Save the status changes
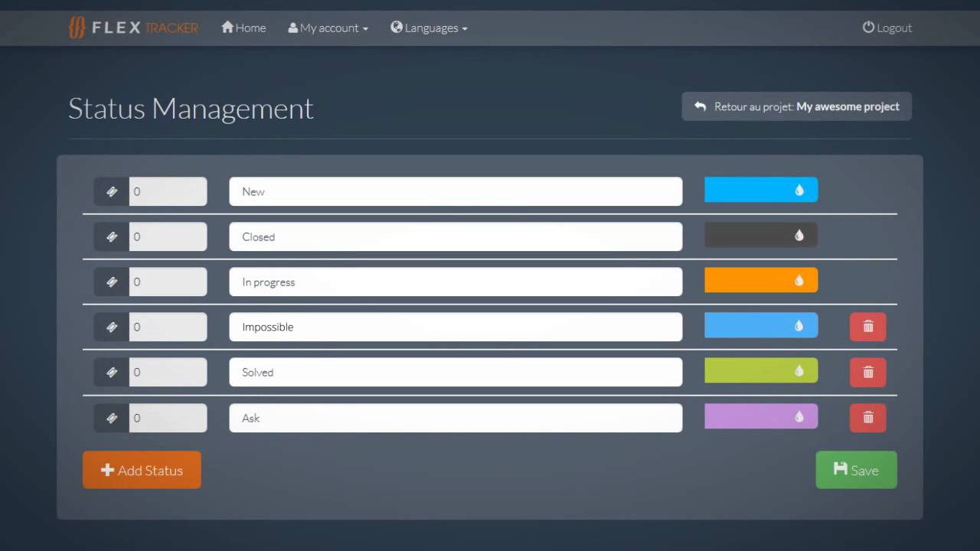 (x=856, y=470)
